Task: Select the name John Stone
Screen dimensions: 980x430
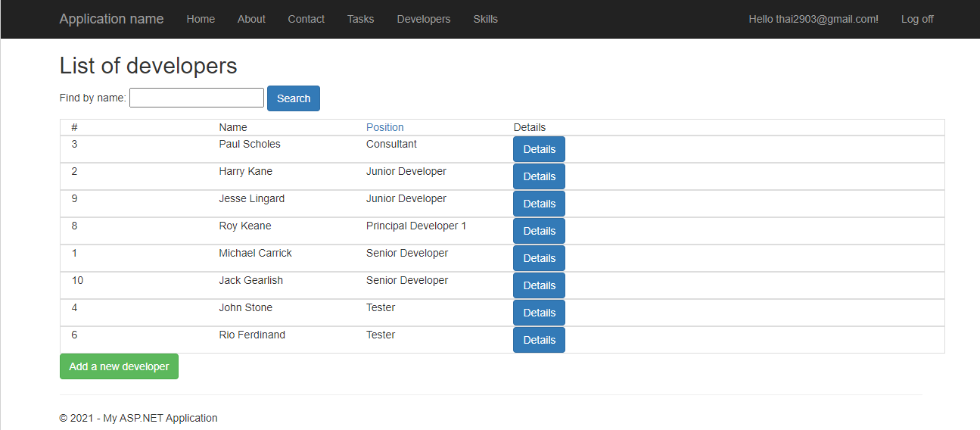Action: pos(246,307)
